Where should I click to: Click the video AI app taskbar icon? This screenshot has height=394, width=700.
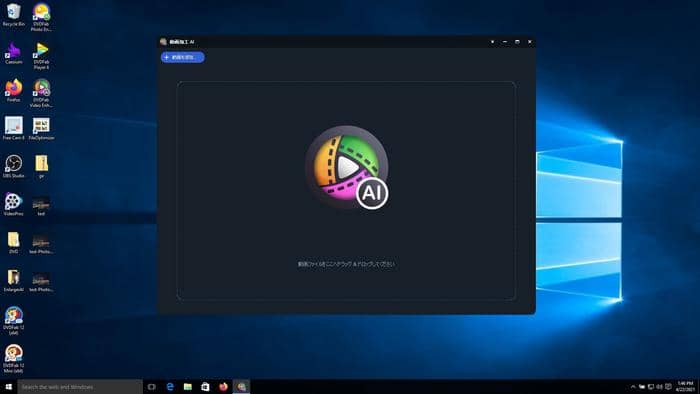241,386
